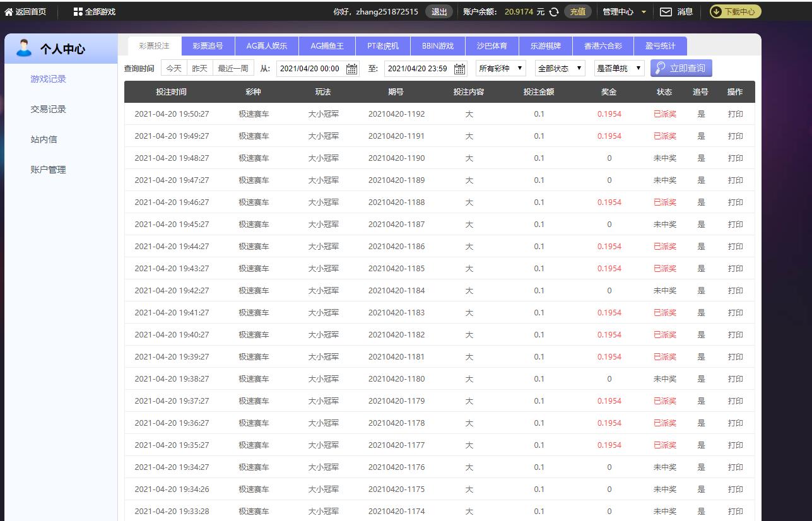812x521 pixels.
Task: Open the 乐游棋牌 tab
Action: click(546, 46)
